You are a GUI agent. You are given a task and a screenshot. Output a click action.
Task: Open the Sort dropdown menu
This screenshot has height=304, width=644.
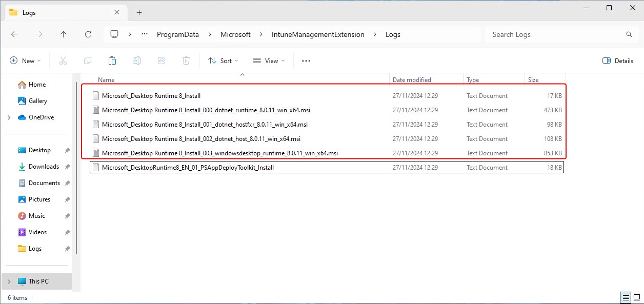pos(223,60)
